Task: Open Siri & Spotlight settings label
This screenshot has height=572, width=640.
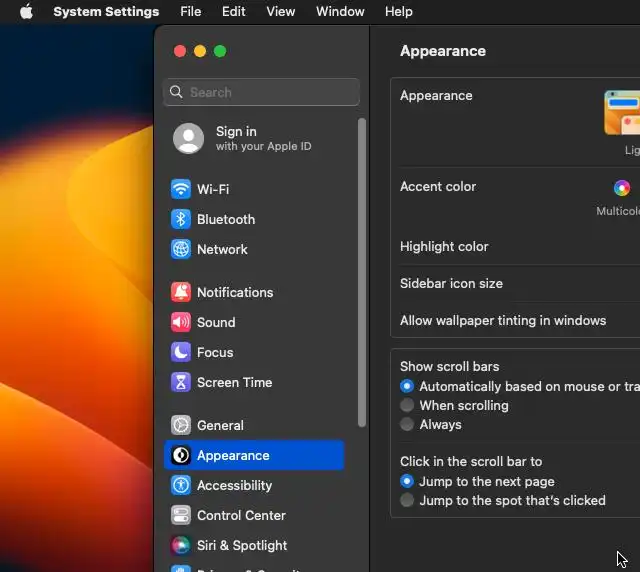Action: 242,545
